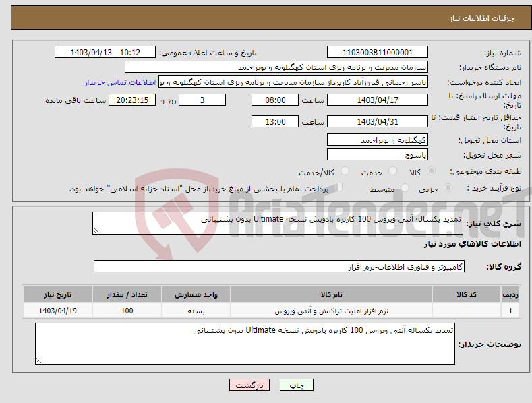Click product name cell نرم افزار امنیت تراکنش

pos(331,311)
